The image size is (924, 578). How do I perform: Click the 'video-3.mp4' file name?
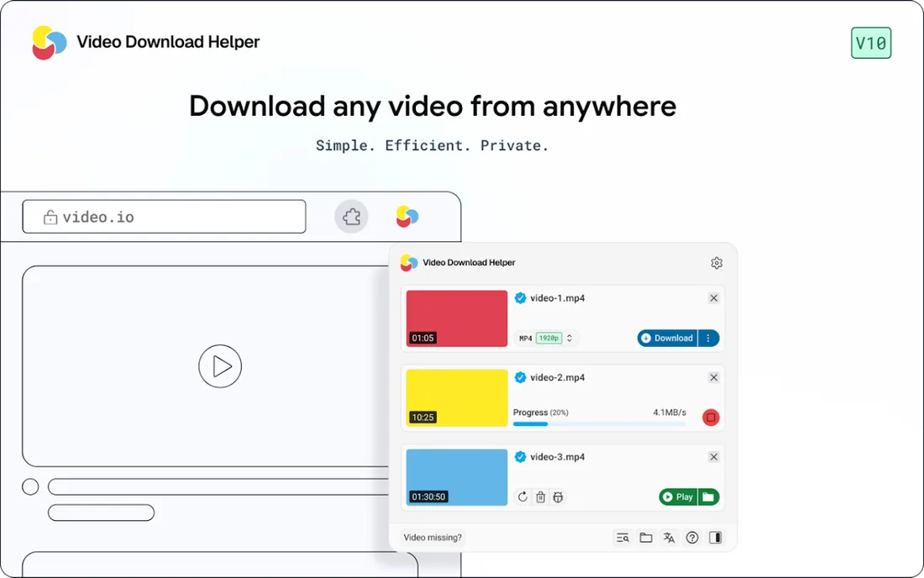coord(558,457)
